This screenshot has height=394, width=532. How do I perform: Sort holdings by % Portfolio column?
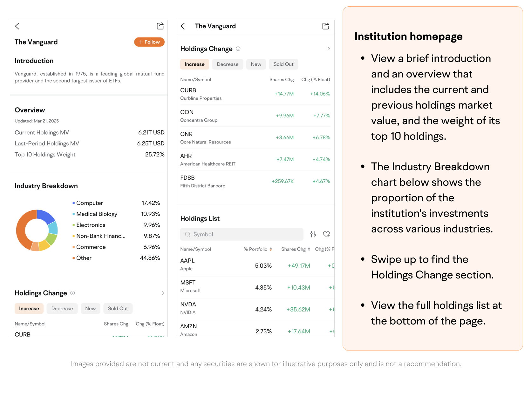[x=258, y=249]
